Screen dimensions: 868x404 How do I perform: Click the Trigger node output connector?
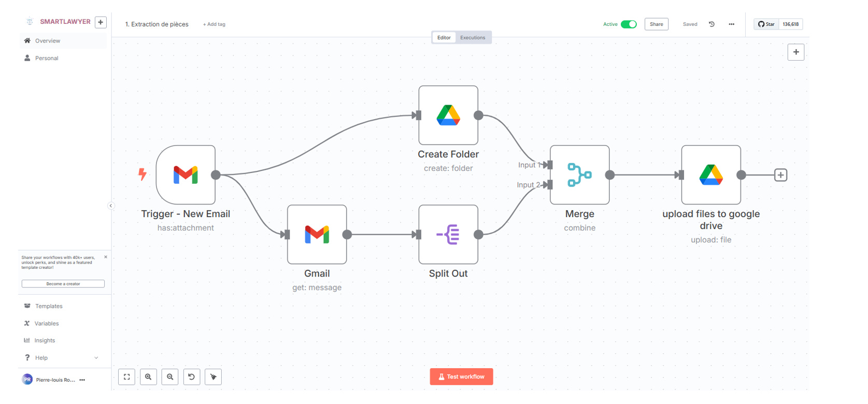[216, 175]
